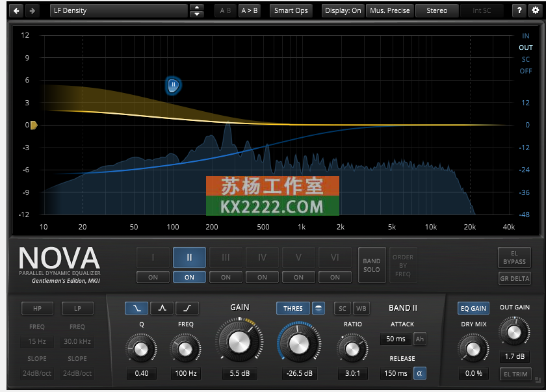Click the RATIO knob

coord(352,348)
